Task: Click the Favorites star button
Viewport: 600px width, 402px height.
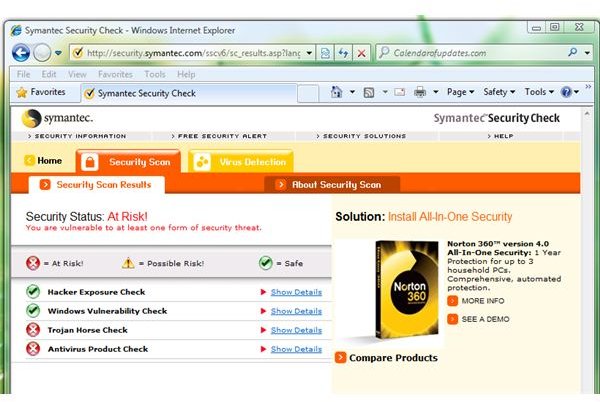Action: click(x=41, y=92)
